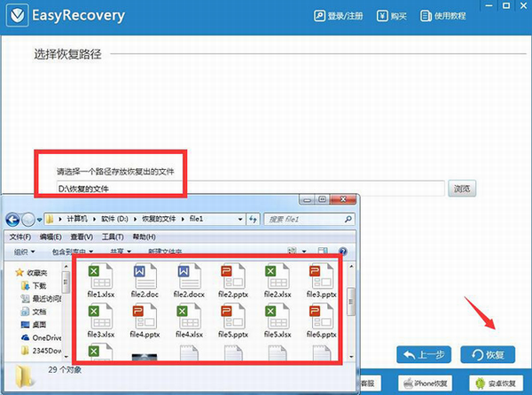
Task: Open Explorer help question mark icon
Action: click(x=343, y=251)
